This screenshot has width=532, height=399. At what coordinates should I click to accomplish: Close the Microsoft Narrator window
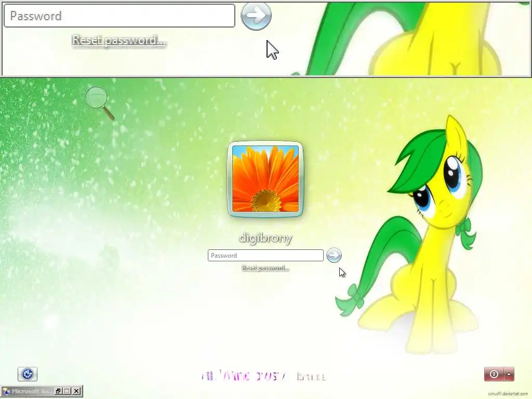(x=77, y=391)
